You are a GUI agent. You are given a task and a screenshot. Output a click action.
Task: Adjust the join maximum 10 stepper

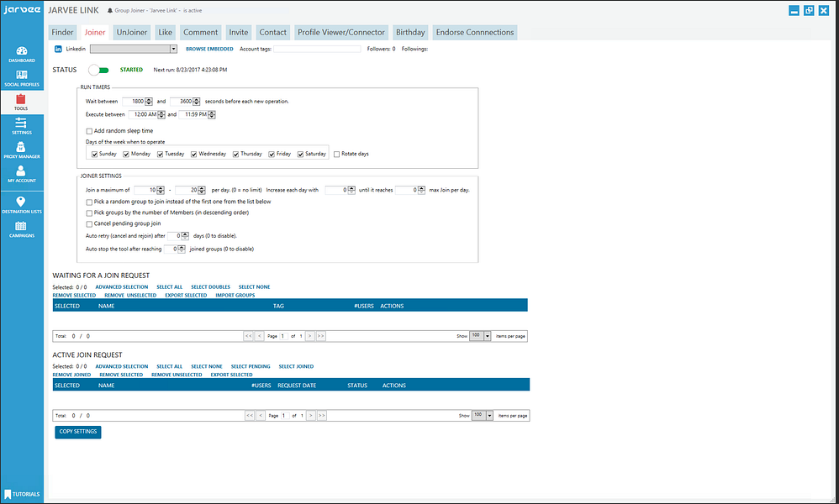[x=161, y=191]
